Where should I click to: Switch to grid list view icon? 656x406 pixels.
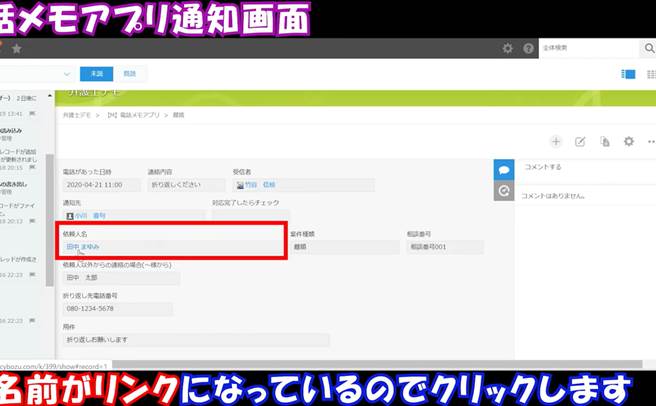point(651,74)
